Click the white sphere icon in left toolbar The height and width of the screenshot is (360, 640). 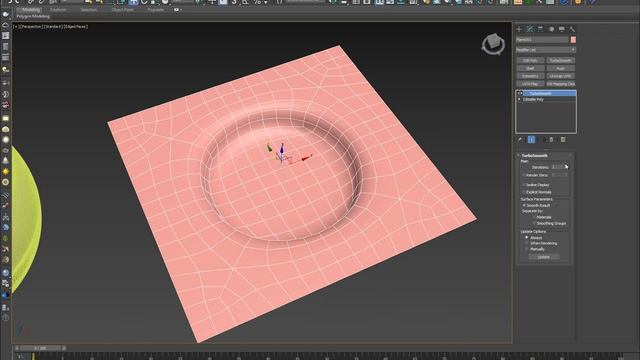(x=5, y=140)
